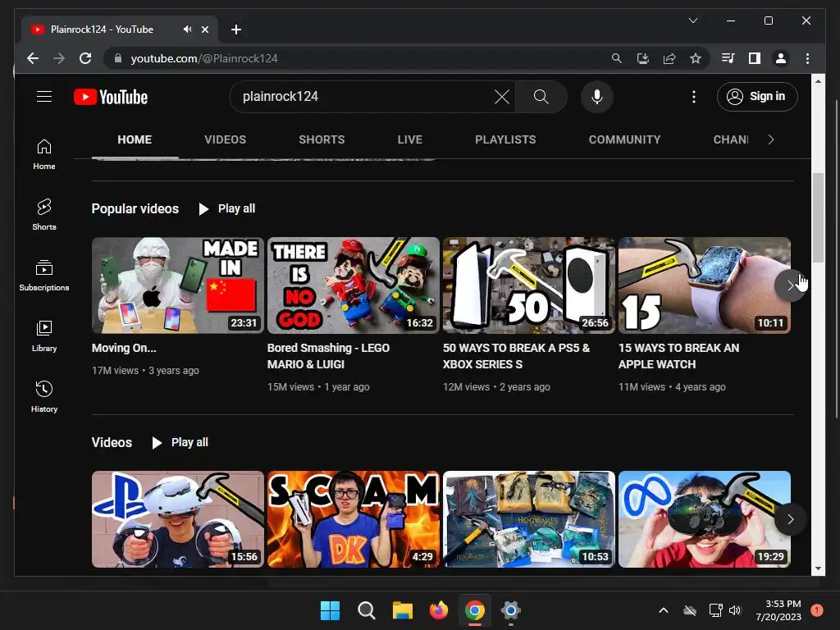
Task: Open '15 WAYS TO BREAK AN APPLE WATCH' title
Action: click(678, 356)
